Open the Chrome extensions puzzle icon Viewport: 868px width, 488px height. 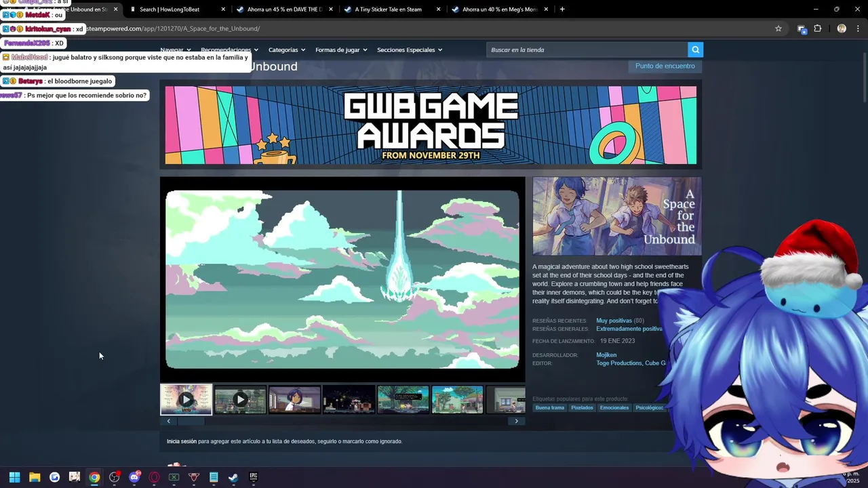[817, 28]
